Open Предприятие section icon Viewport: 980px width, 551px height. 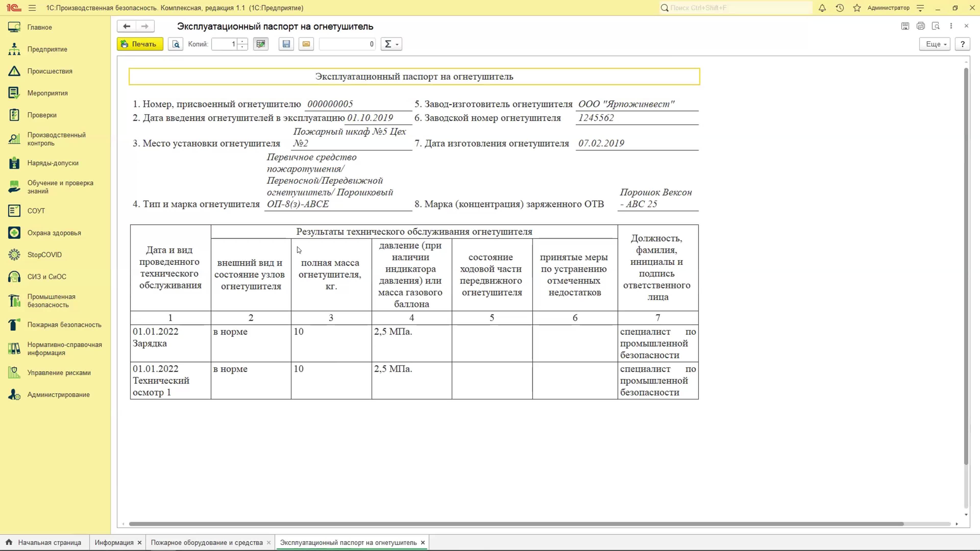coord(14,49)
